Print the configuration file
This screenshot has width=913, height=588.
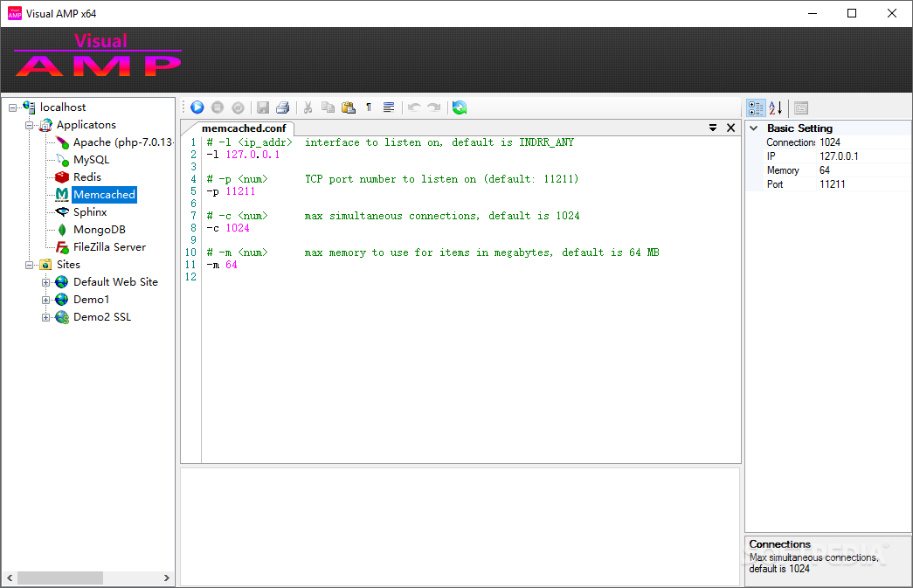(283, 107)
